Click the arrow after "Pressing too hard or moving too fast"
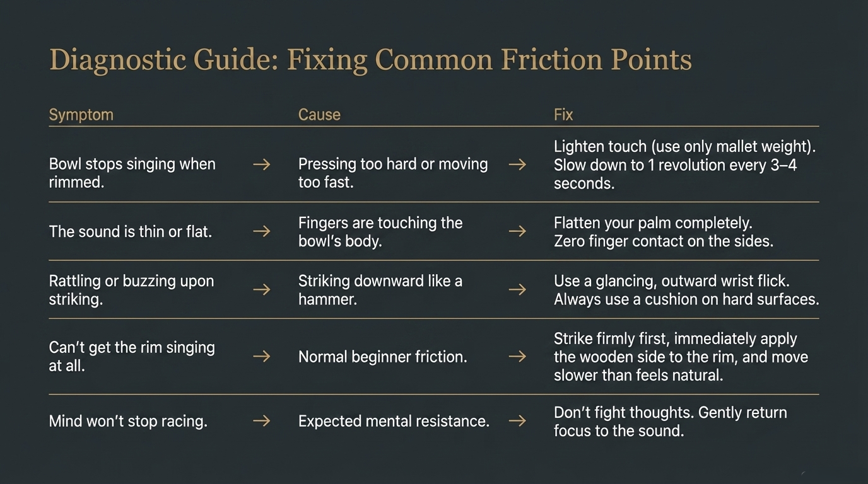This screenshot has height=484, width=868. point(517,164)
